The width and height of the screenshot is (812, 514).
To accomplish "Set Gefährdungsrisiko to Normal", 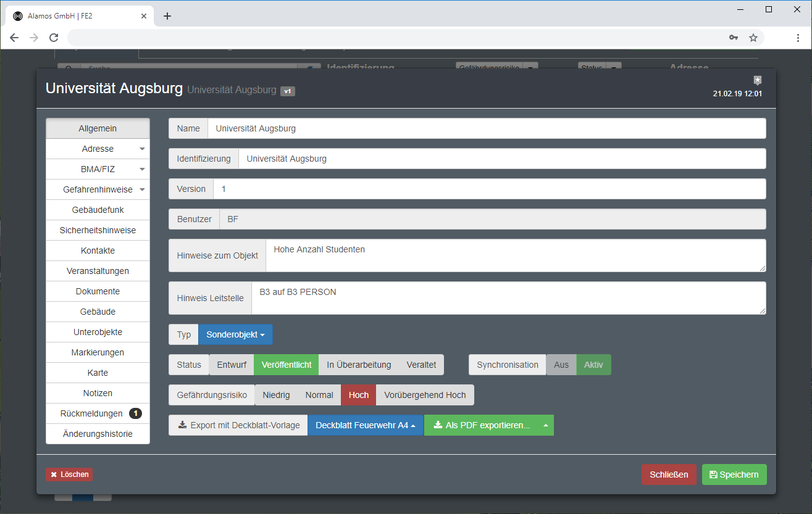I will point(319,395).
